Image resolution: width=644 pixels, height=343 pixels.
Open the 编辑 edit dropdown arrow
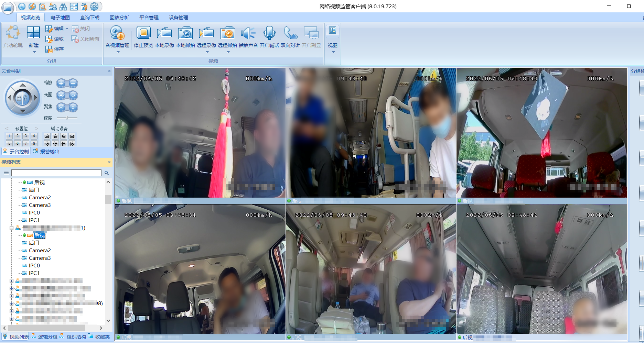[x=67, y=29]
